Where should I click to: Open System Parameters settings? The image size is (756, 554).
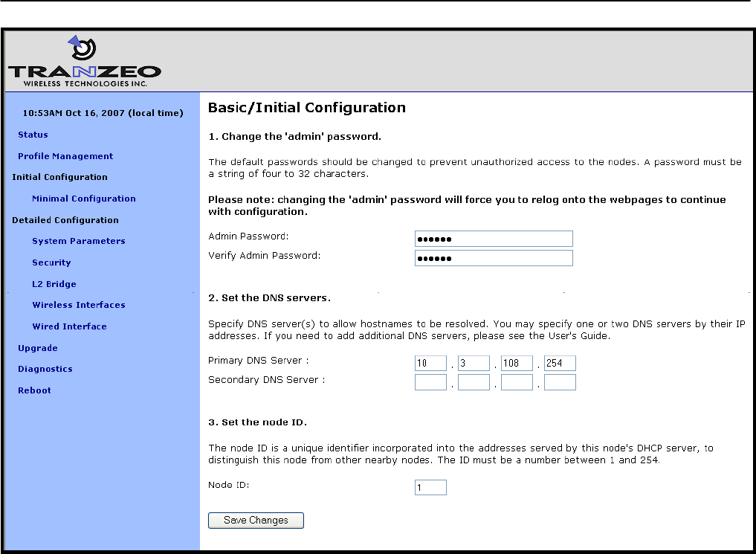click(x=79, y=241)
